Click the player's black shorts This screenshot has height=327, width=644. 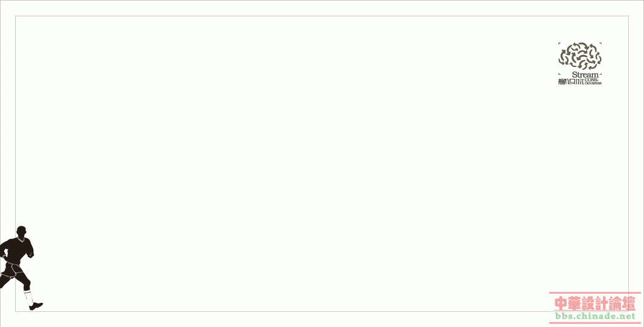point(13,271)
